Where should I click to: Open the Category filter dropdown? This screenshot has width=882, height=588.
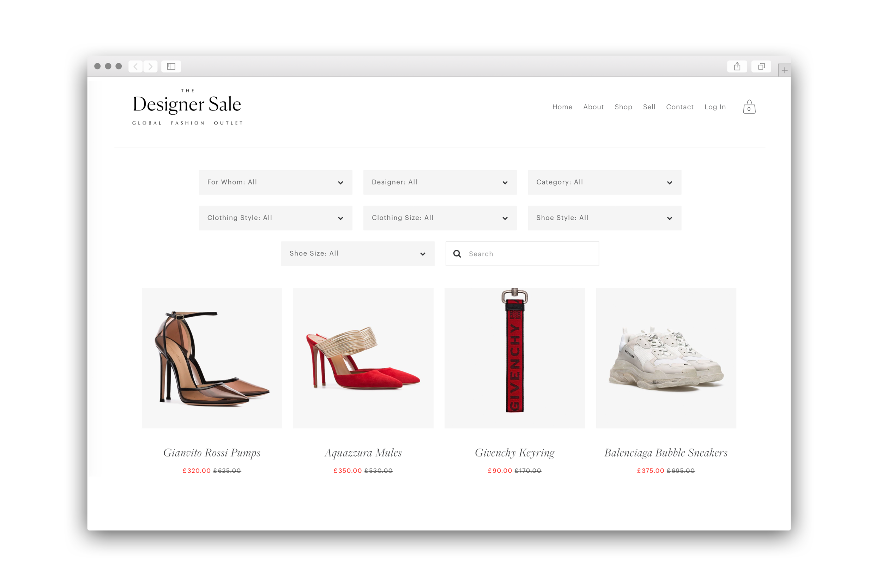pos(604,182)
